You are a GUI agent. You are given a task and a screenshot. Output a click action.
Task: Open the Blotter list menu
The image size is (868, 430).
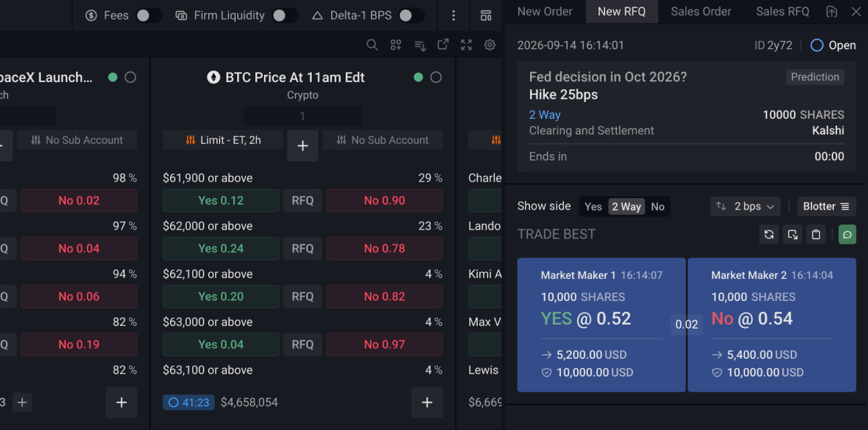point(827,206)
